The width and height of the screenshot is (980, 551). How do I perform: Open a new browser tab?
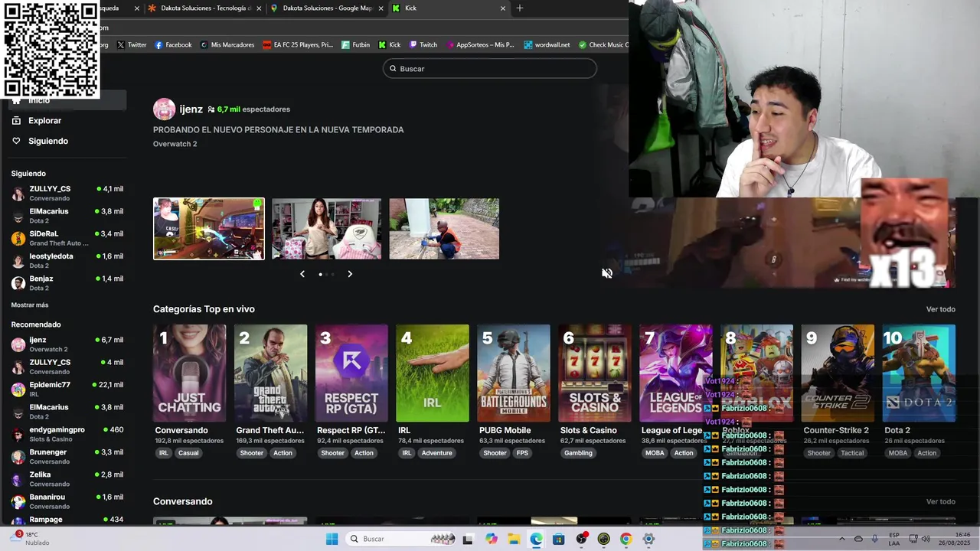coord(520,8)
